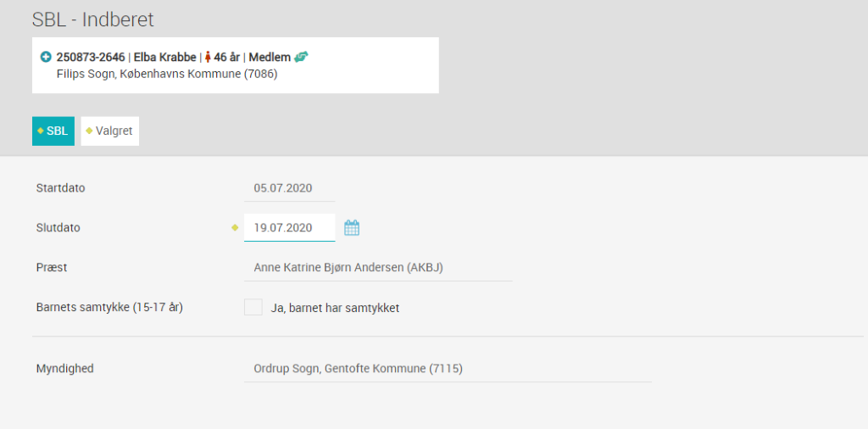Click the CPR number 250873-2646

[91, 57]
